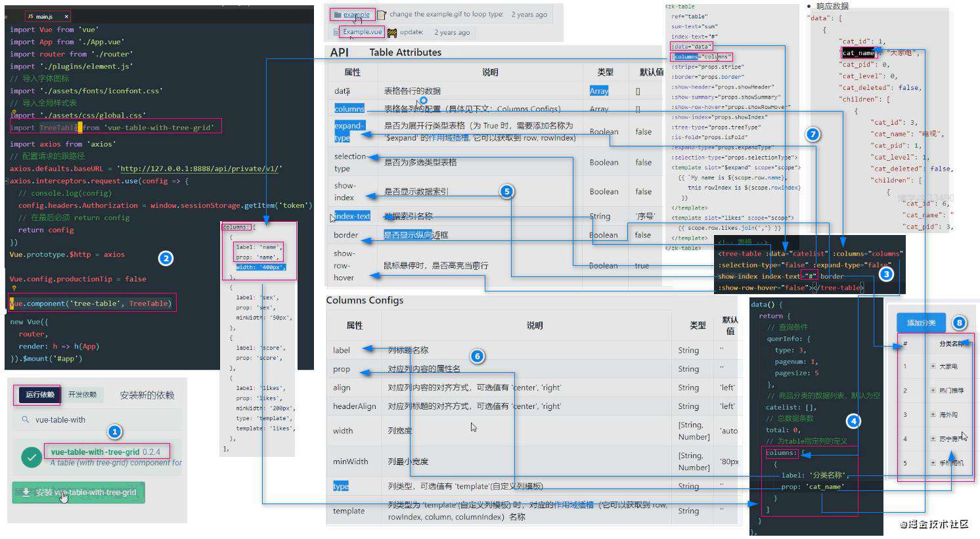Select the 运行依赖 tab
980x539 pixels.
(x=40, y=395)
